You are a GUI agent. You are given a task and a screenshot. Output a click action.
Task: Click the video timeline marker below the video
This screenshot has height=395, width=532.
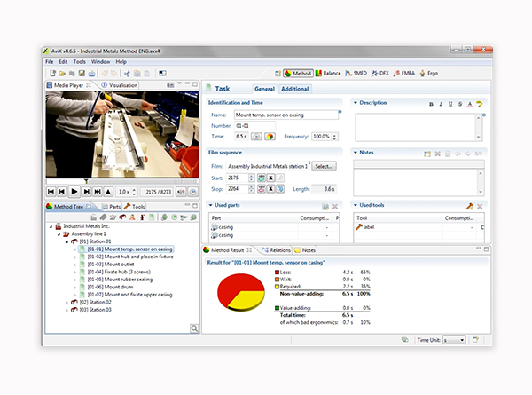[x=86, y=180]
